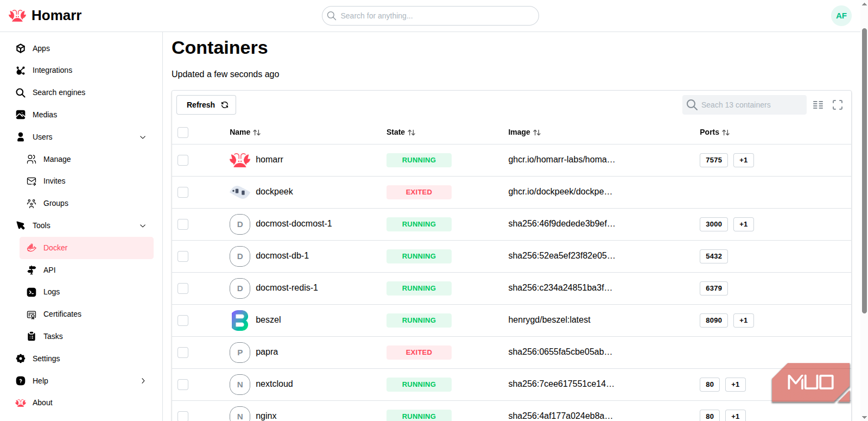
Task: Collapse the Tools section chevron
Action: tap(143, 225)
